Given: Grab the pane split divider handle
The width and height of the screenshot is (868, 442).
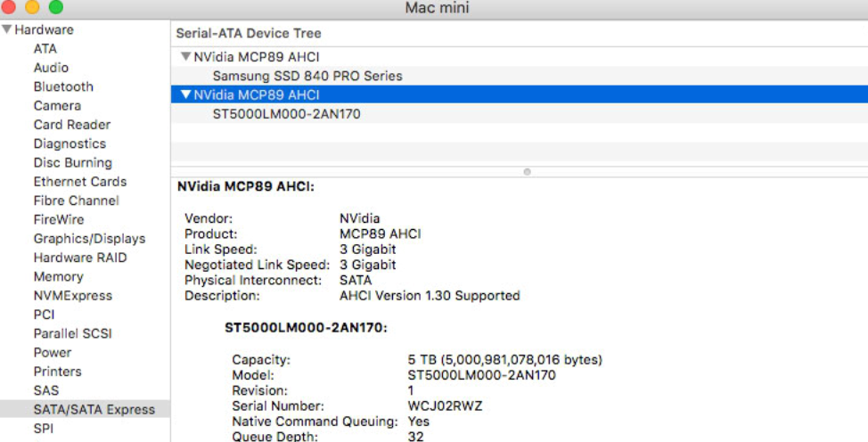Looking at the screenshot, I should coord(527,172).
